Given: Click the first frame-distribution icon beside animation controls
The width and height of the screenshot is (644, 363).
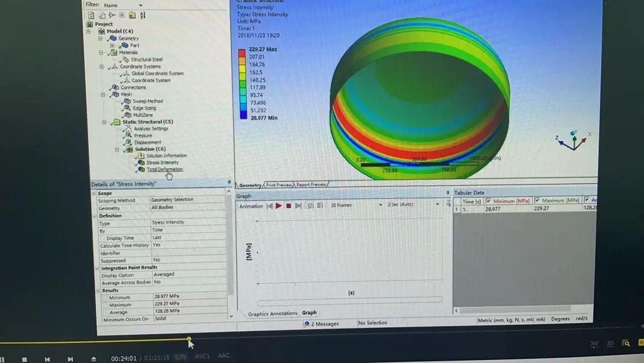Looking at the screenshot, I should 311,205.
